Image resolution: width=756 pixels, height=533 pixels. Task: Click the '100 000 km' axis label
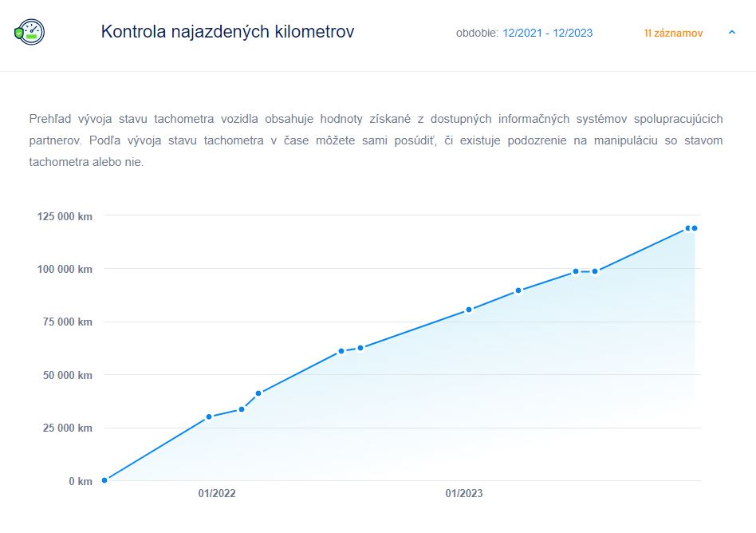tap(65, 269)
